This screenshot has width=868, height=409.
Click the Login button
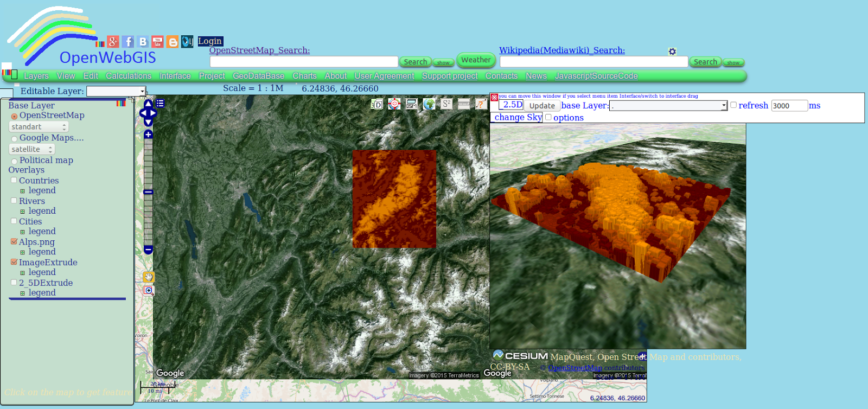coord(210,41)
